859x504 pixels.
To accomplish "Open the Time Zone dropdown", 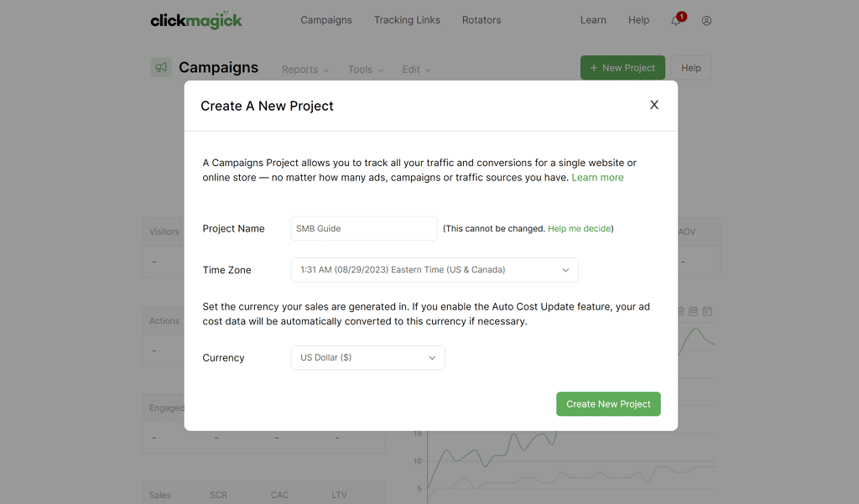I will pos(435,270).
